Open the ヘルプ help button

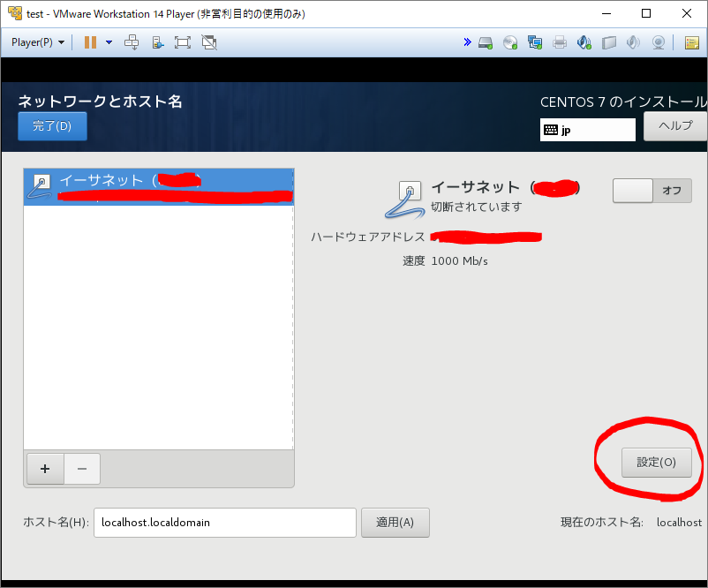675,126
